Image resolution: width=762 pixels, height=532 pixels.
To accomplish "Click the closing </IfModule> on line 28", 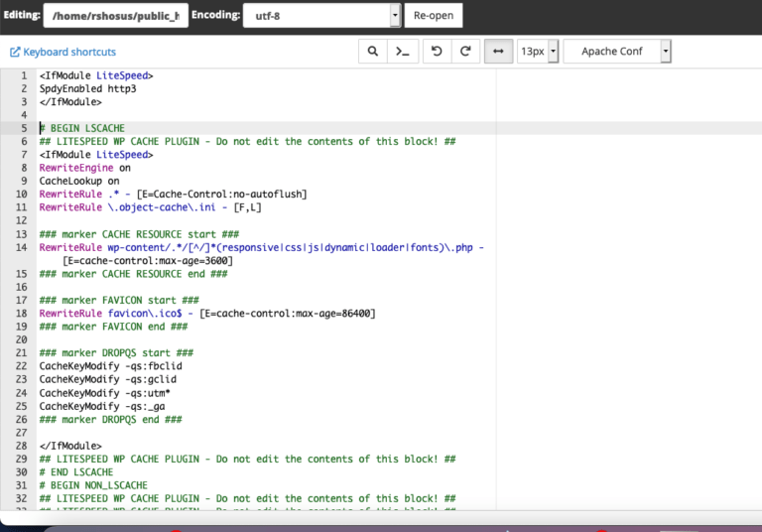I will [x=70, y=446].
